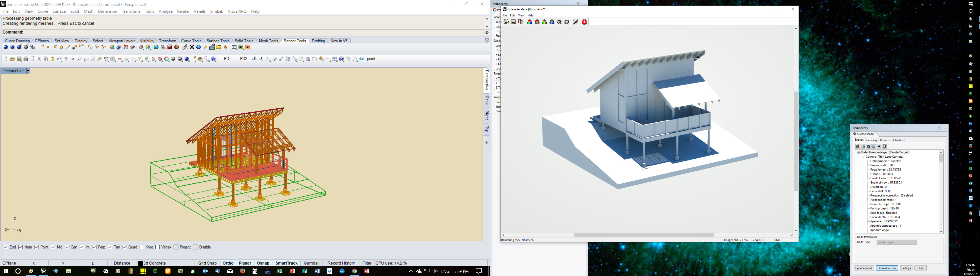Click the stop render hand icon in OctaneRender
This screenshot has height=276, width=980.
584,22
